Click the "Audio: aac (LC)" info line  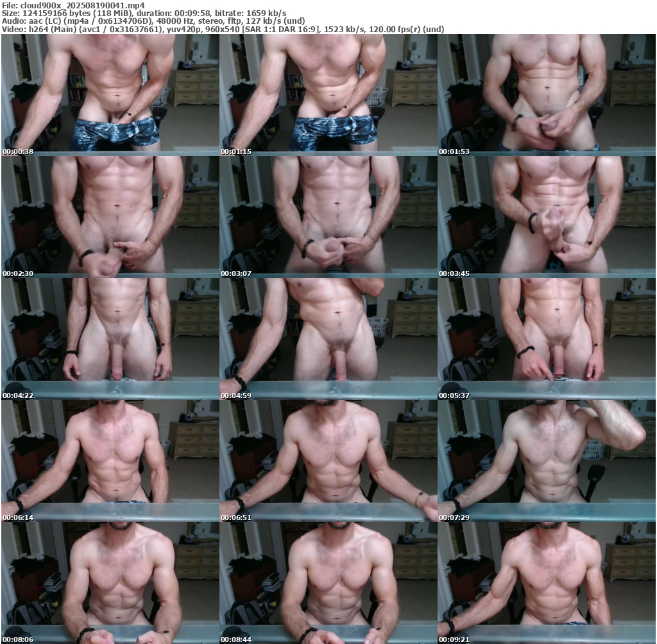(153, 21)
